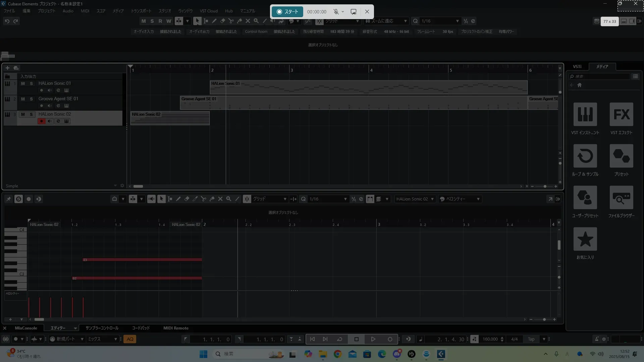Select the Eraser tool in project toolbar
The image size is (644, 362).
222,21
